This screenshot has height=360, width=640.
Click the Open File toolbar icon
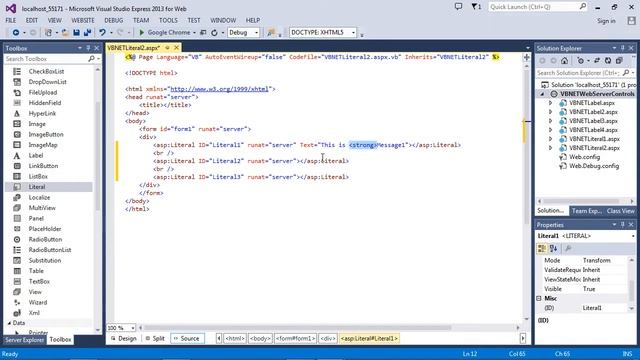point(65,32)
